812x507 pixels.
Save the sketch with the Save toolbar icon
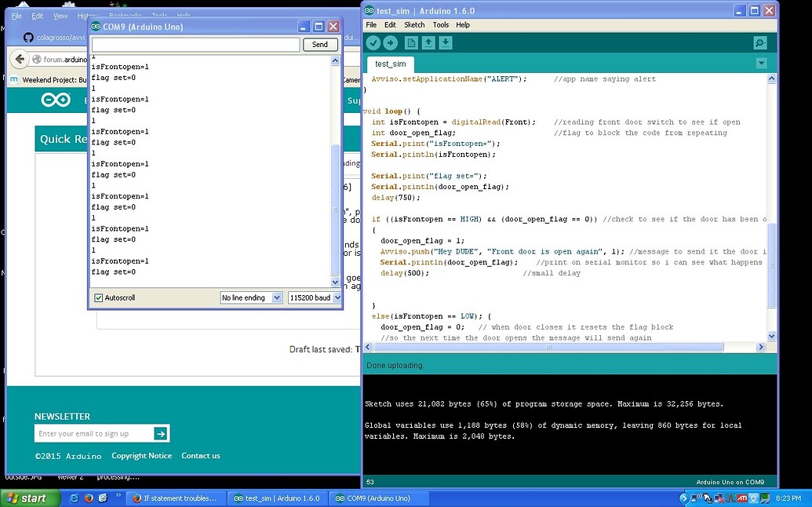pyautogui.click(x=446, y=43)
